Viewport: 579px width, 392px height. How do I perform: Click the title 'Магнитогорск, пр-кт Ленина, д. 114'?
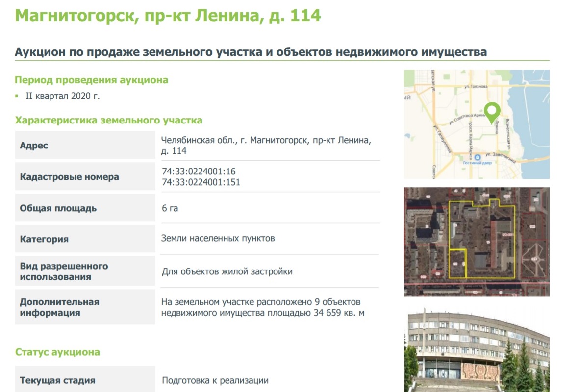[x=168, y=16]
